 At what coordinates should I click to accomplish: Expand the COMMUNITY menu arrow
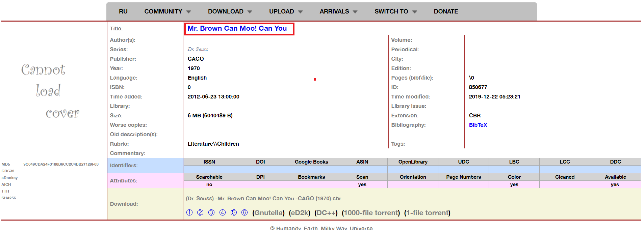pos(188,12)
